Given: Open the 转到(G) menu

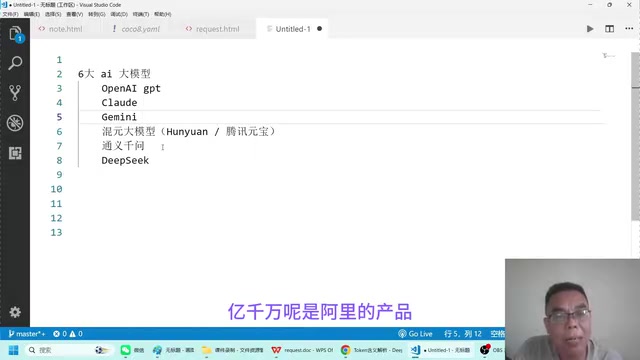Looking at the screenshot, I should click(x=97, y=14).
